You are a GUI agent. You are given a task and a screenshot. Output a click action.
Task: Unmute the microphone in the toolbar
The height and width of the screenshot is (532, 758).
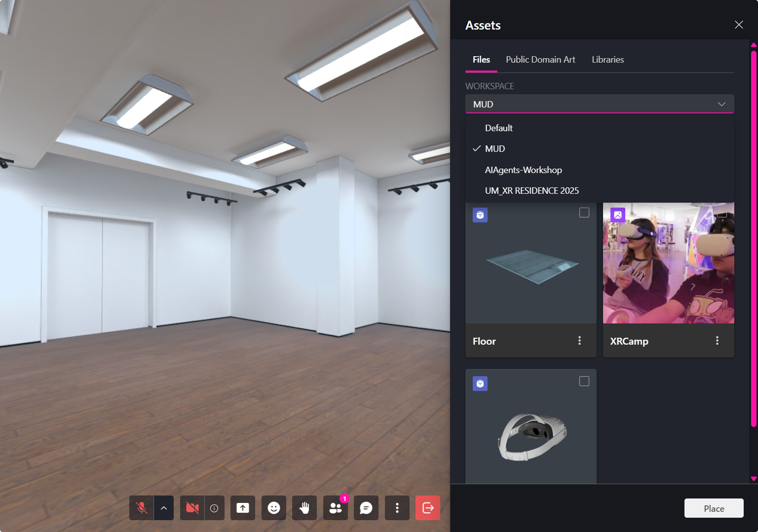pyautogui.click(x=142, y=508)
